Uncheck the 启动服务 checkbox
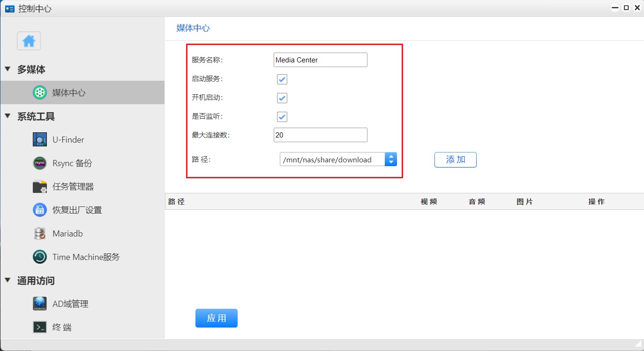The width and height of the screenshot is (644, 351). (x=282, y=79)
